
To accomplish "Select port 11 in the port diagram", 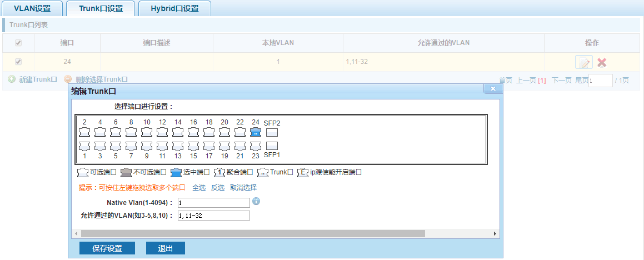I will point(162,146).
